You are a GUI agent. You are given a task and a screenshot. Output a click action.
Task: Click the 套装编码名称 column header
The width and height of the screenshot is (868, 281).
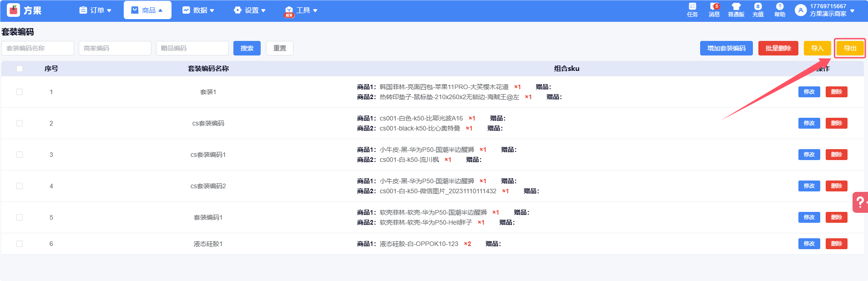point(208,69)
